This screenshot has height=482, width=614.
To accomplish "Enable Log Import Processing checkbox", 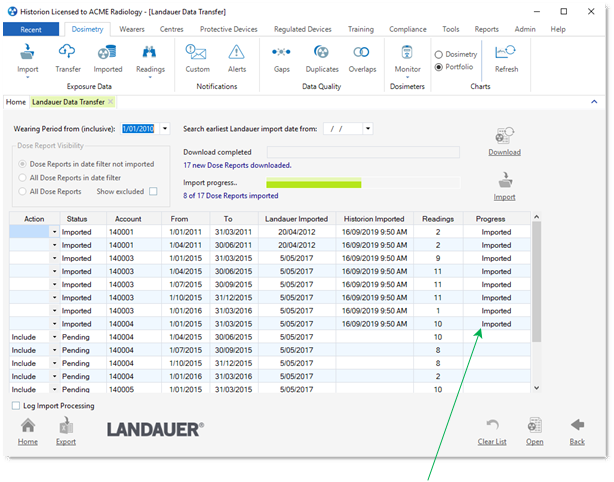I will 16,406.
